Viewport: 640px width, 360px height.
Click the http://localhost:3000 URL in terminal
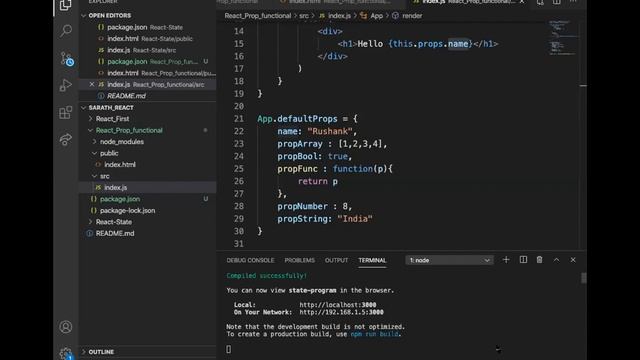338,305
